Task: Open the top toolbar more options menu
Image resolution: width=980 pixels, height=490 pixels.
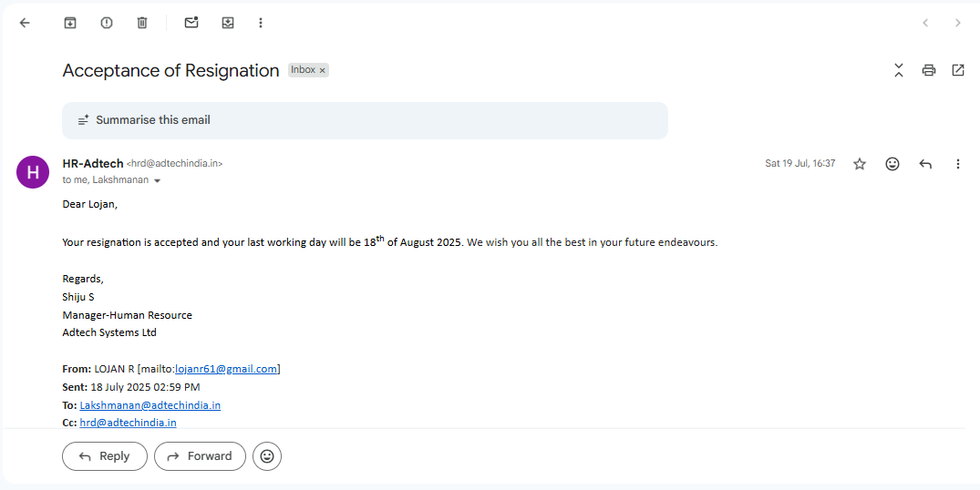Action: coord(261,23)
